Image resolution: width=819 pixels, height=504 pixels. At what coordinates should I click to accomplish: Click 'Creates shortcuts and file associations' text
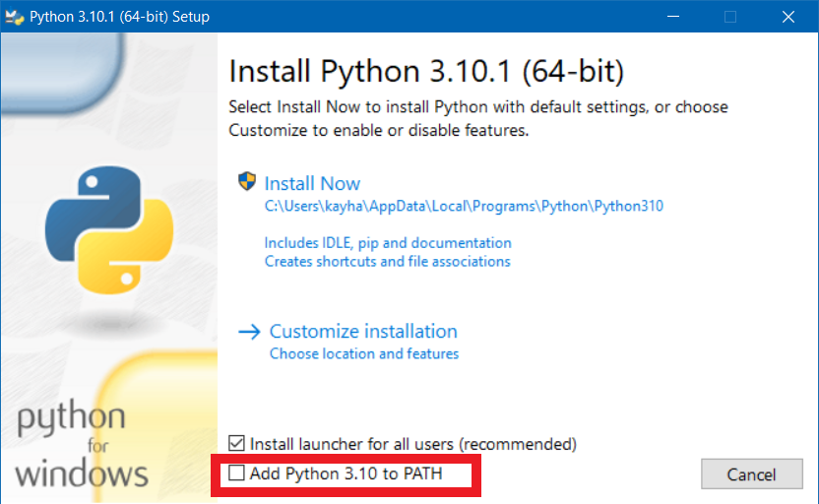point(387,262)
